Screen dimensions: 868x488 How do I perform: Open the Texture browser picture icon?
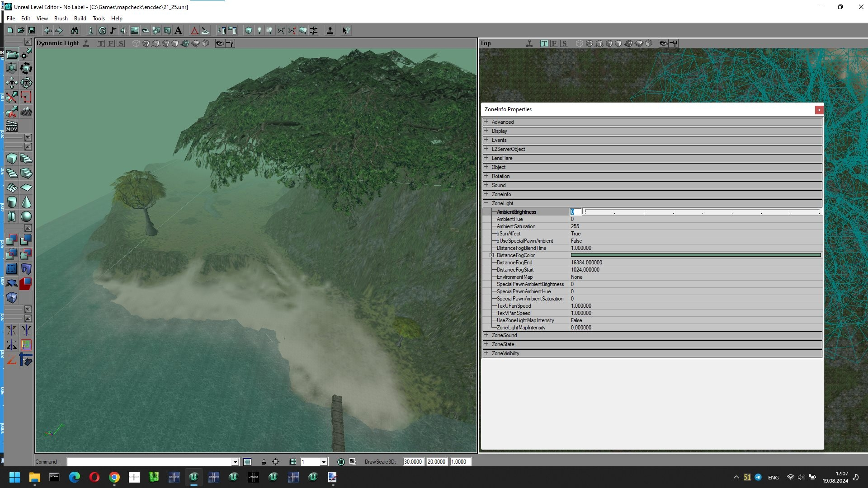[135, 30]
